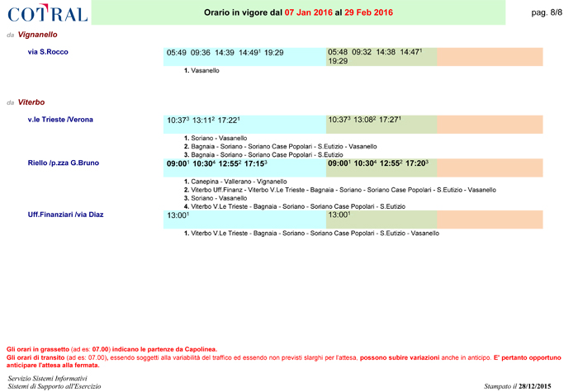578x392 pixels.
Task: Select 13:11 in v.le Trieste blue cell
Action: coord(203,120)
